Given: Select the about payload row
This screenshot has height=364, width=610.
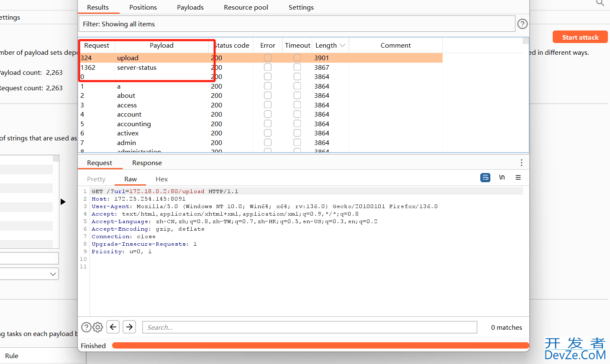Looking at the screenshot, I should pos(261,95).
